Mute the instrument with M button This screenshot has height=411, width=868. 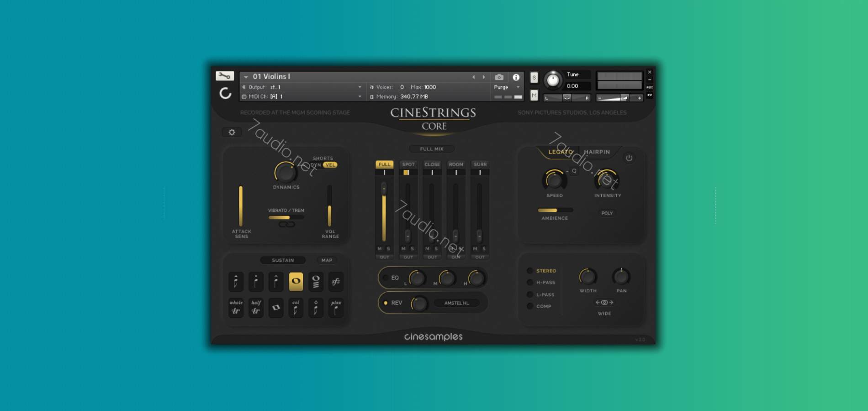(534, 95)
